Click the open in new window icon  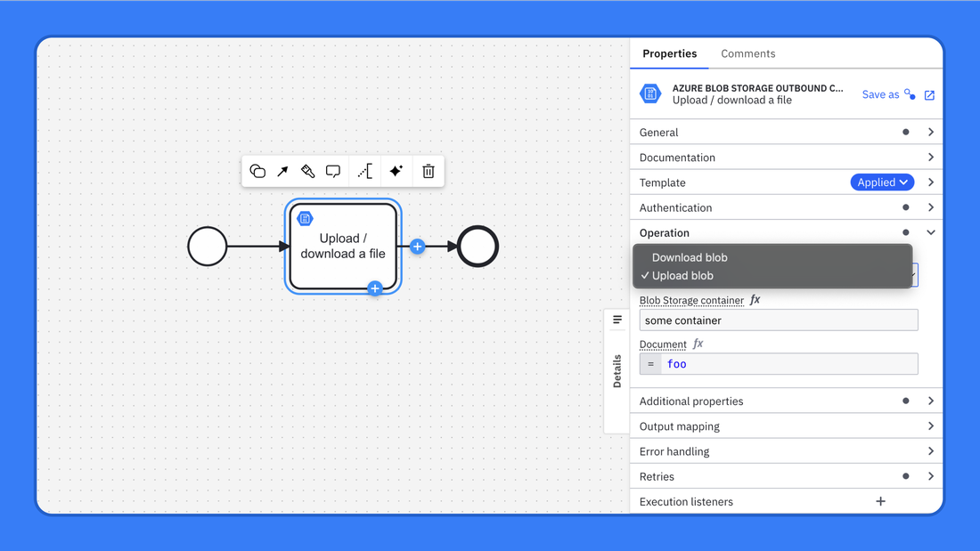(x=929, y=95)
